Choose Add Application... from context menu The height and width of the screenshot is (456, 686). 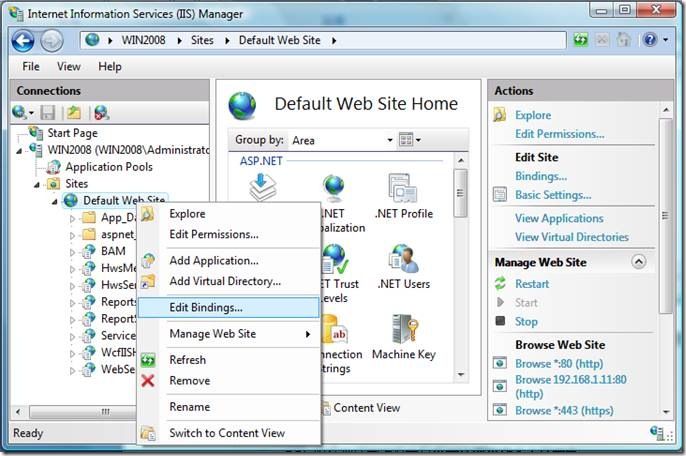point(228,261)
